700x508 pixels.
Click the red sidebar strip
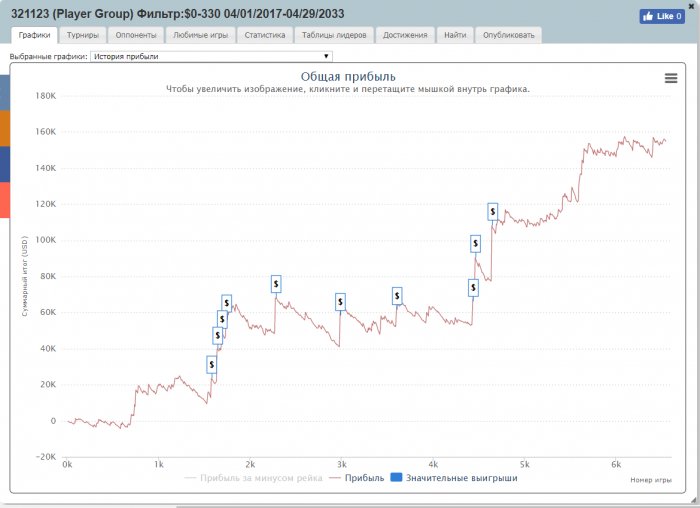pyautogui.click(x=4, y=200)
